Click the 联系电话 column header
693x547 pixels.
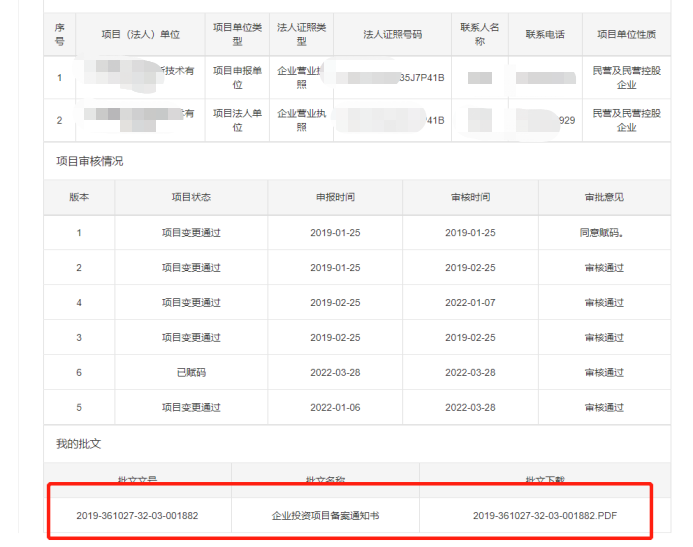coord(544,34)
